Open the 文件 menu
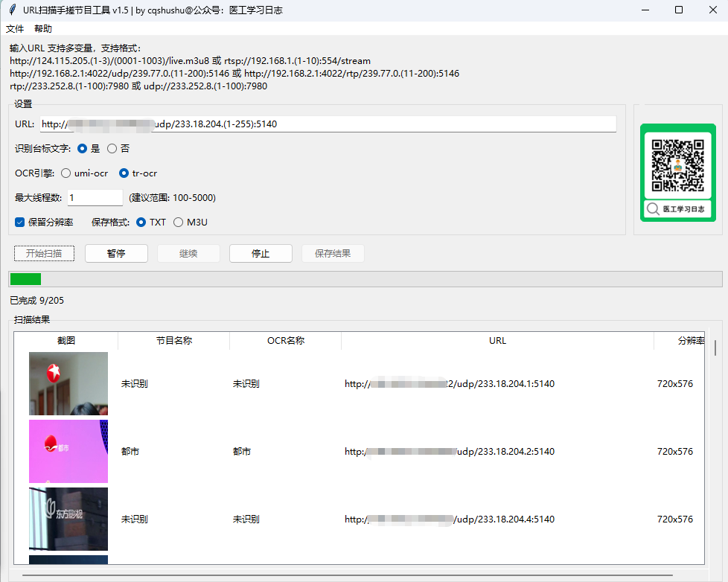Viewport: 728px width, 582px height. click(15, 28)
